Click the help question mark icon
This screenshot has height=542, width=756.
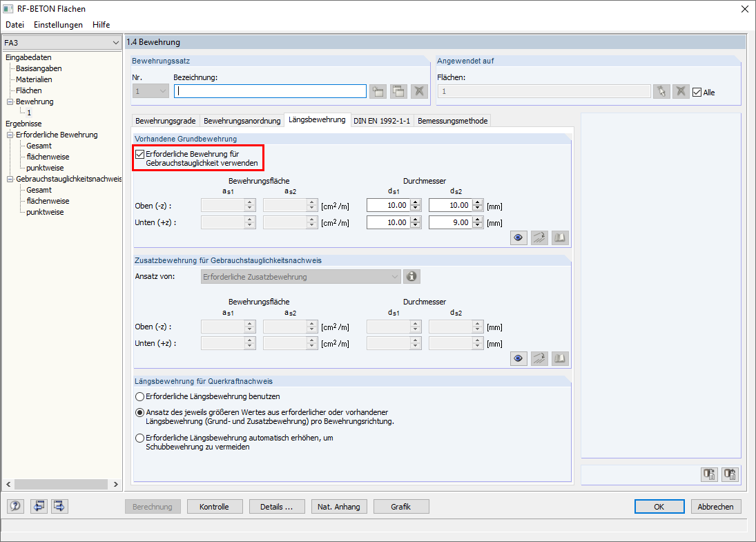(x=15, y=506)
